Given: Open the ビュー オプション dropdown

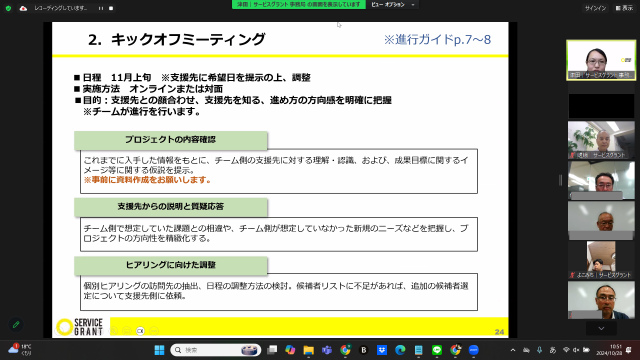Looking at the screenshot, I should (393, 4).
